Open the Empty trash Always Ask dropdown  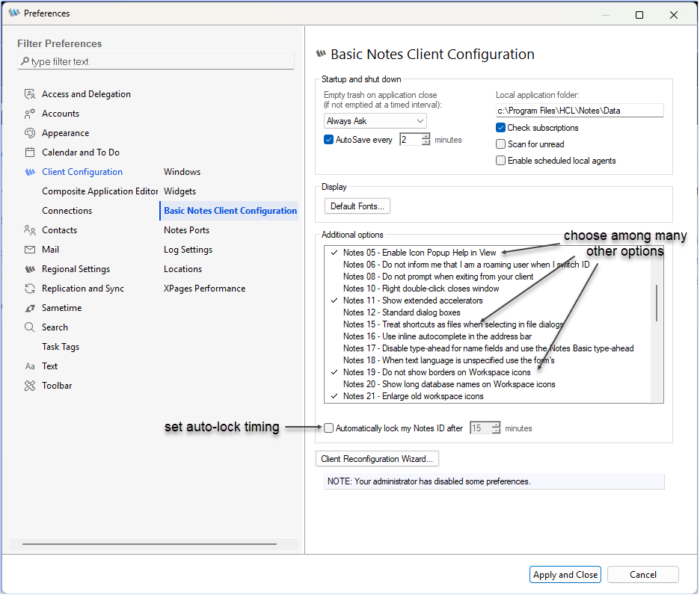coord(375,120)
